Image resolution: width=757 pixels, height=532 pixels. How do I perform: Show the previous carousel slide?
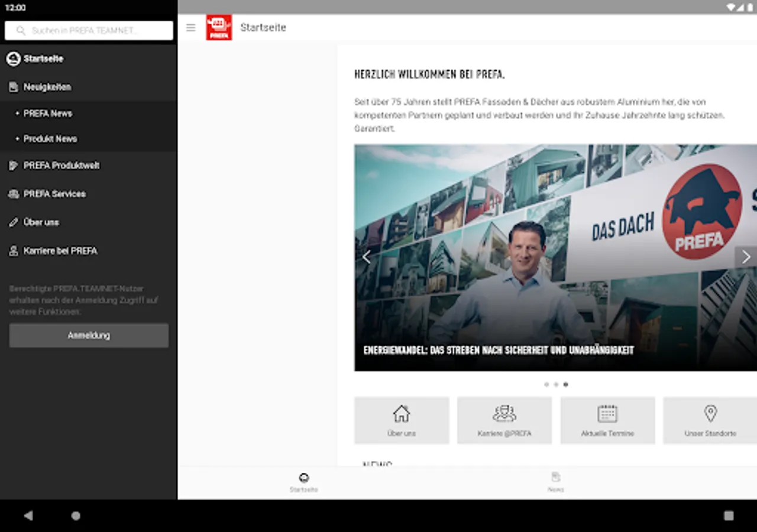coord(366,257)
